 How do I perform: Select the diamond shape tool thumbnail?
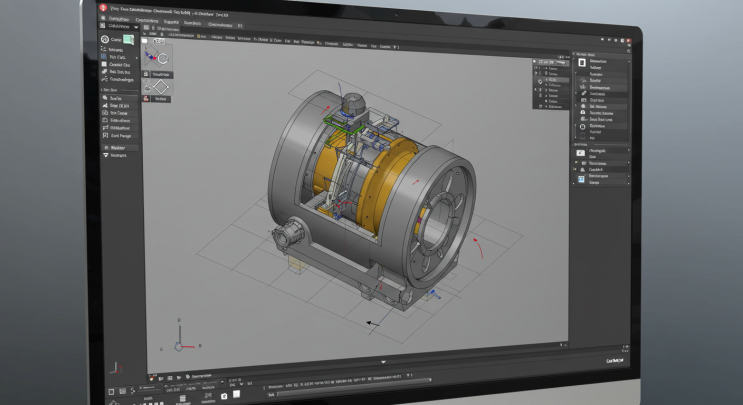tap(157, 87)
